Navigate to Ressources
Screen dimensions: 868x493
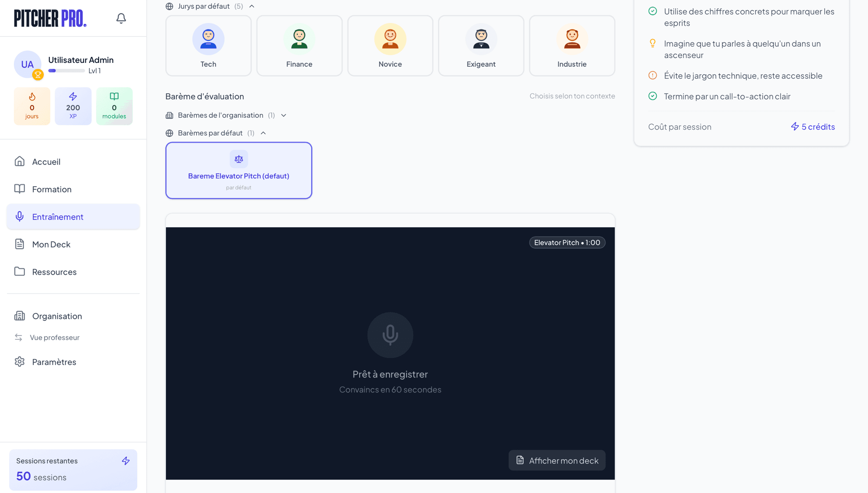[x=73, y=272]
